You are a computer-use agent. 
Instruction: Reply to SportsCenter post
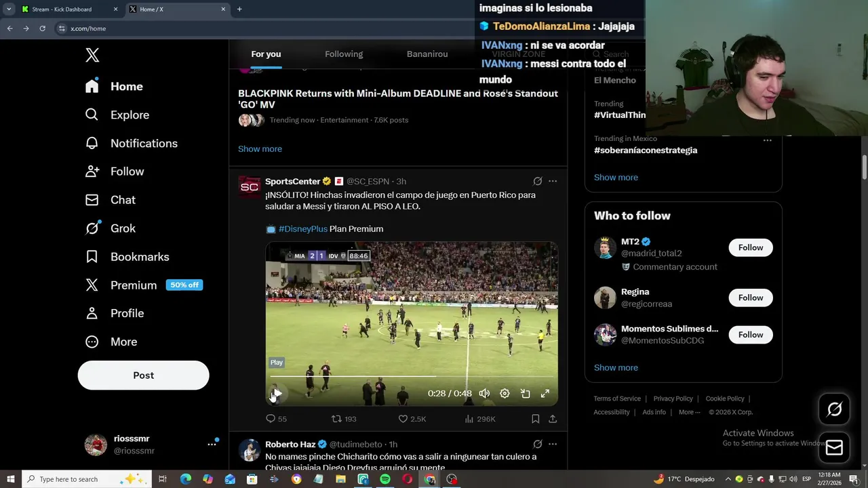tap(276, 419)
